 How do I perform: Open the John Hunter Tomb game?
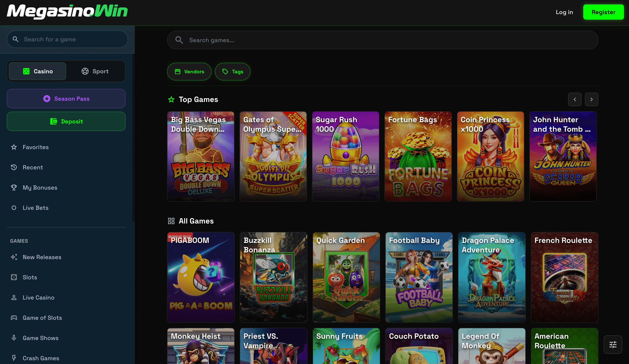(563, 156)
